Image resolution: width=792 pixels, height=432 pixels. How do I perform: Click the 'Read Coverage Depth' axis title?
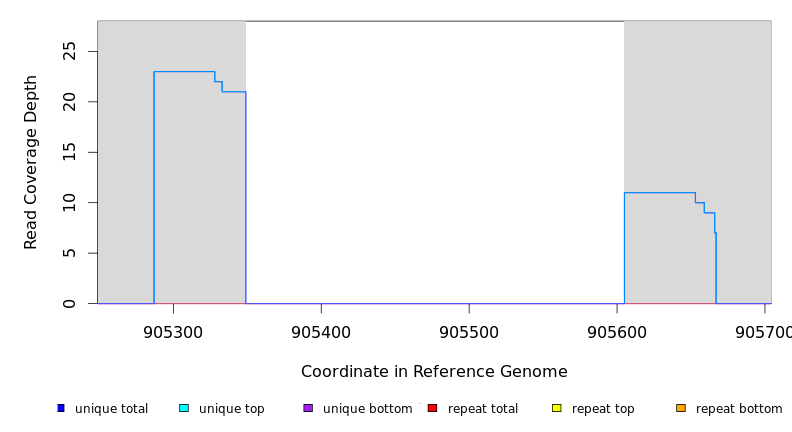(x=31, y=162)
